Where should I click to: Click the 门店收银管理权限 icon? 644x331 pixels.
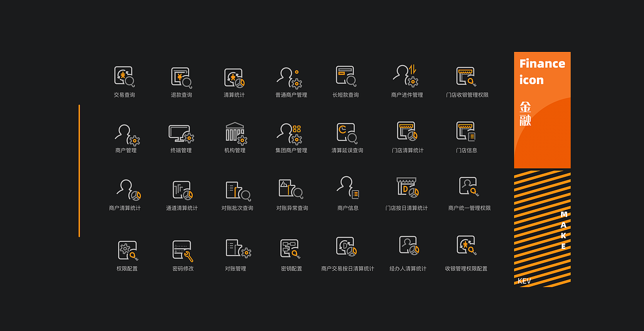pos(466,77)
